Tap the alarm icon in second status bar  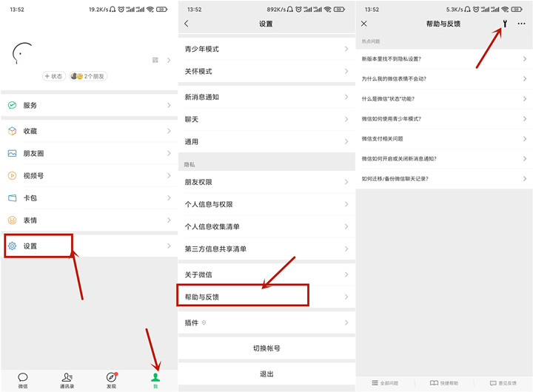298,10
